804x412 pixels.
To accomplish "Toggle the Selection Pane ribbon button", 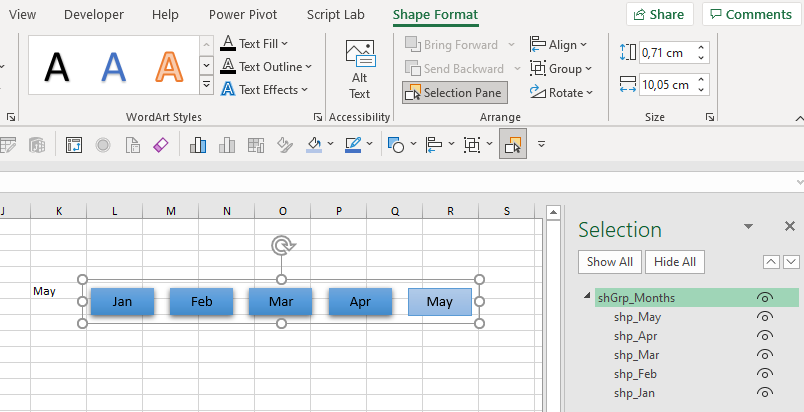I will tap(455, 93).
